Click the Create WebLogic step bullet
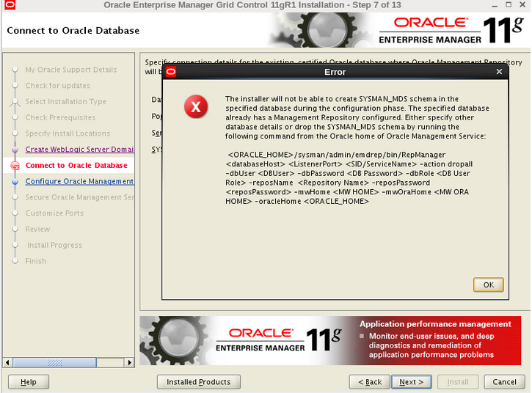The height and width of the screenshot is (393, 532). pyautogui.click(x=15, y=150)
